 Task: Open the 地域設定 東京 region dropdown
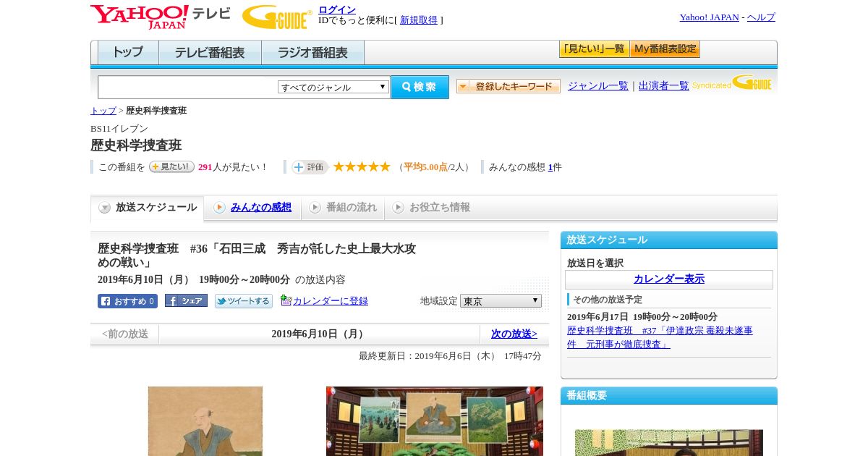tap(501, 300)
